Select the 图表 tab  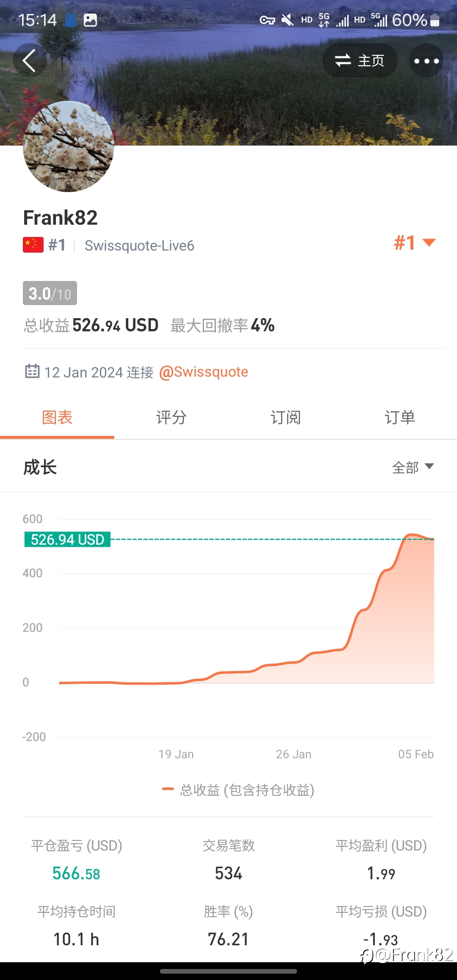point(57,418)
